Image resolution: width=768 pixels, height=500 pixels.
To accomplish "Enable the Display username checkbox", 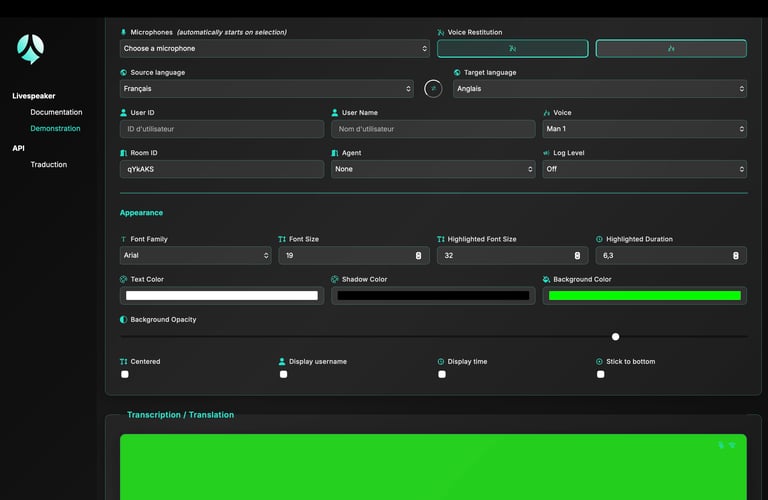I will (x=284, y=374).
